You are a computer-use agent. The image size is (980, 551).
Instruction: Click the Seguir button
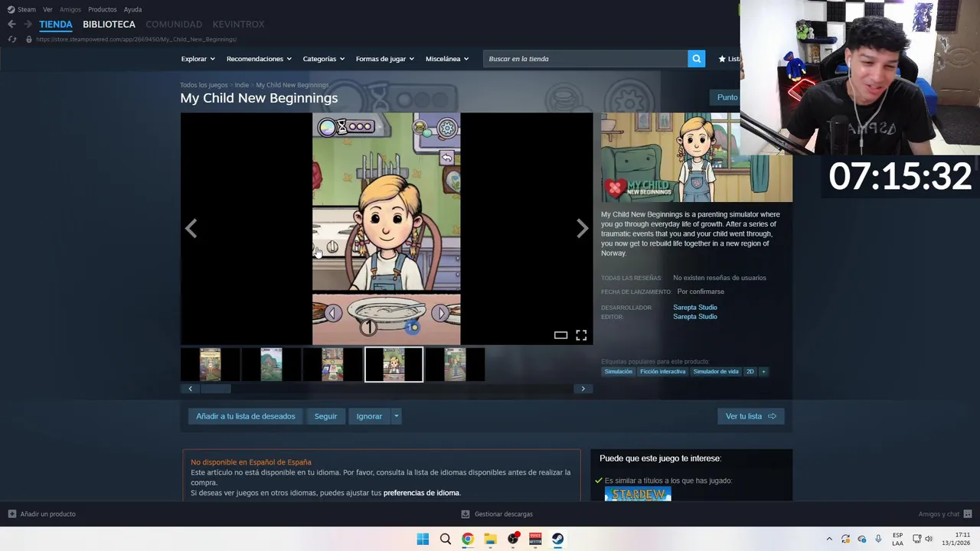pyautogui.click(x=325, y=416)
